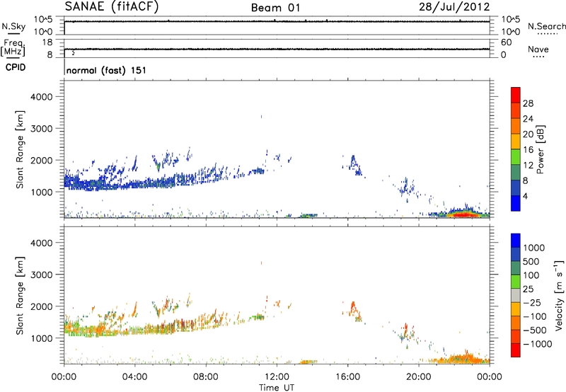Click the 20 dB colorbar label

[528, 134]
